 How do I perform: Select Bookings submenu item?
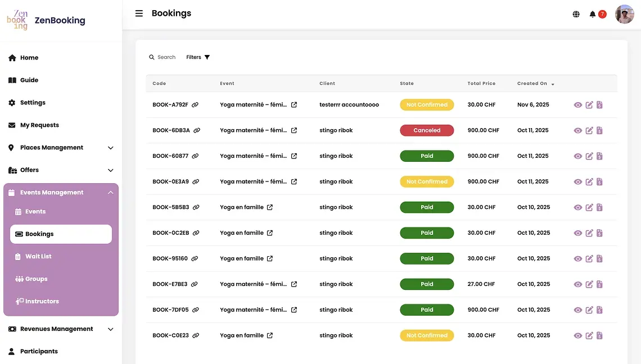61,234
